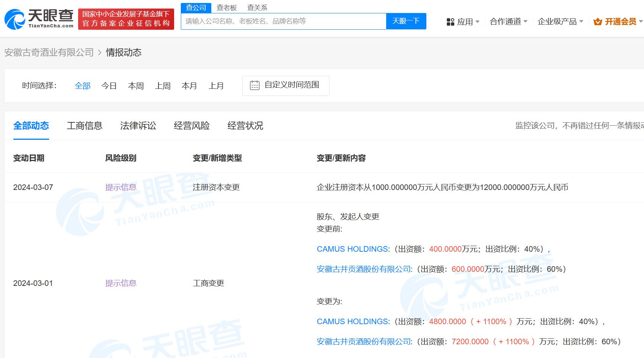Click the 2024-03-07 date cell

(33, 187)
